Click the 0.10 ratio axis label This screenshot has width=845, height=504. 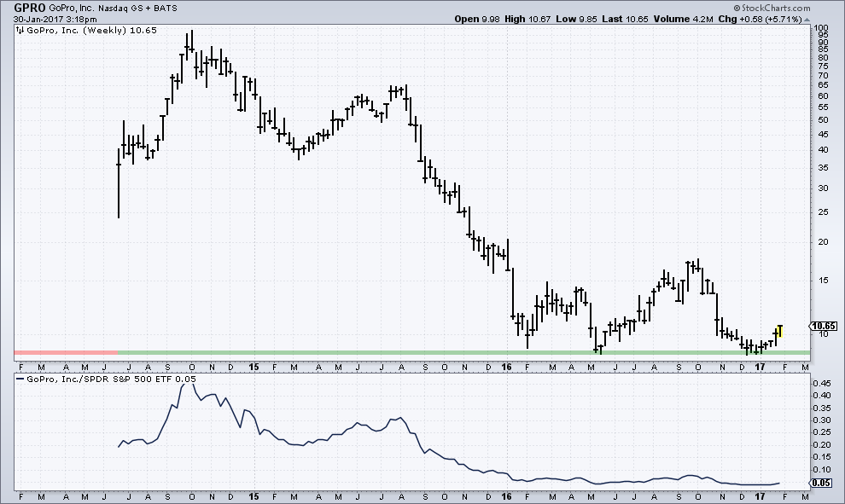(x=822, y=470)
